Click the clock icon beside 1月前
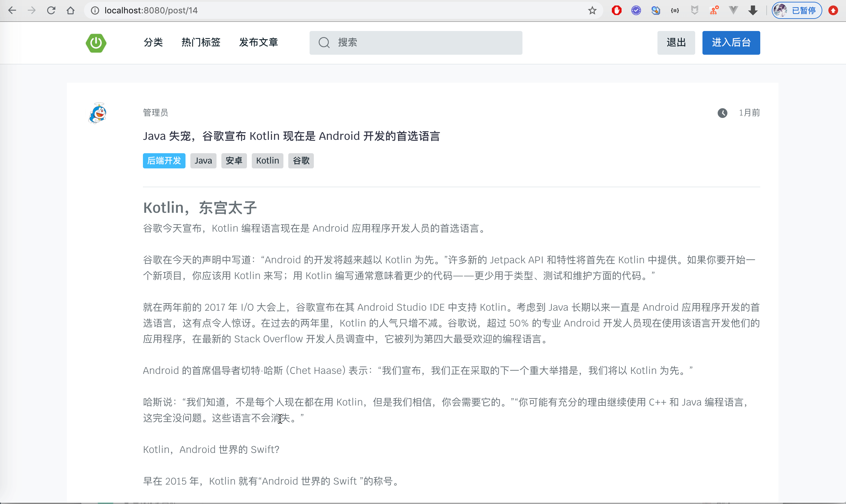Image resolution: width=846 pixels, height=504 pixels. [x=722, y=113]
